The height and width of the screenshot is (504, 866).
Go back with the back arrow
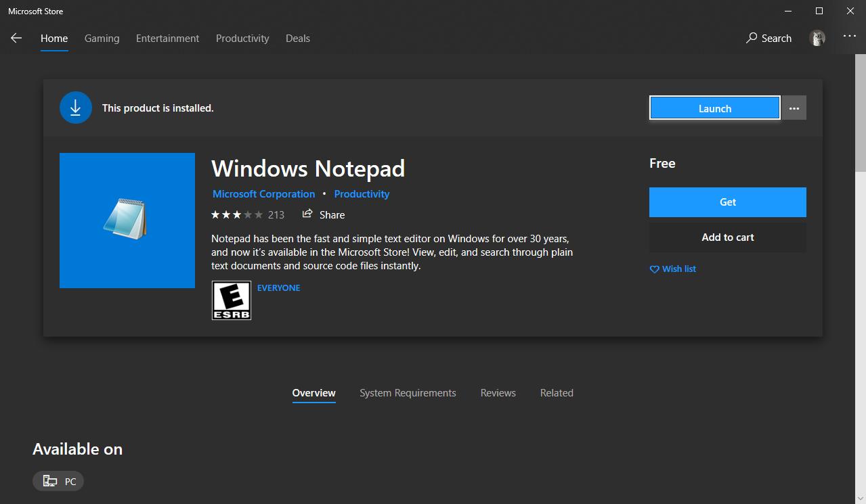coord(16,39)
